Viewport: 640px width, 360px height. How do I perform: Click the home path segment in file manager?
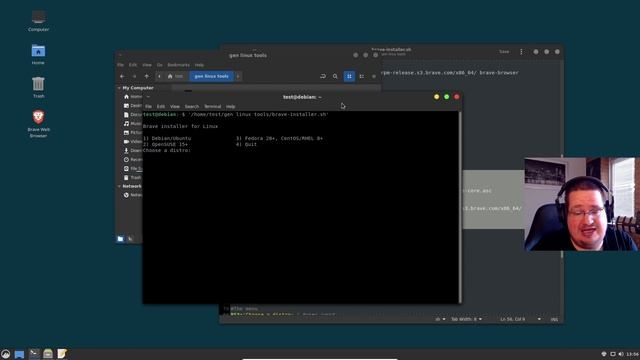[176, 76]
